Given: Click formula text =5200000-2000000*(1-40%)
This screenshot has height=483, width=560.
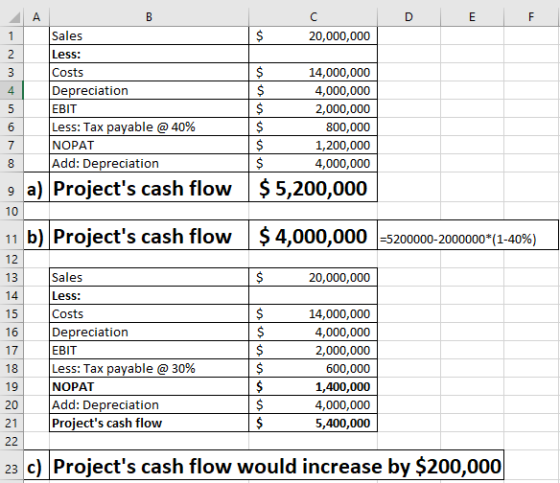Looking at the screenshot, I should tap(458, 239).
